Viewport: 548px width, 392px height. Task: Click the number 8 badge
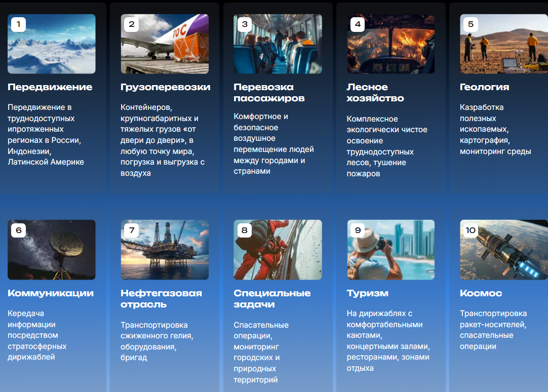pos(245,230)
